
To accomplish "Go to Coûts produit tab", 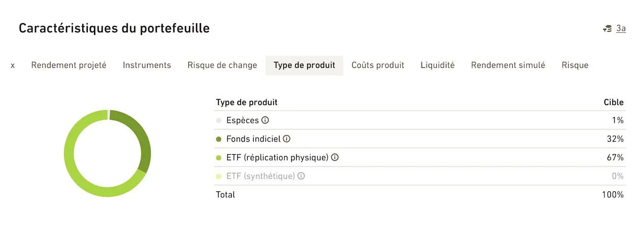I will pyautogui.click(x=378, y=65).
